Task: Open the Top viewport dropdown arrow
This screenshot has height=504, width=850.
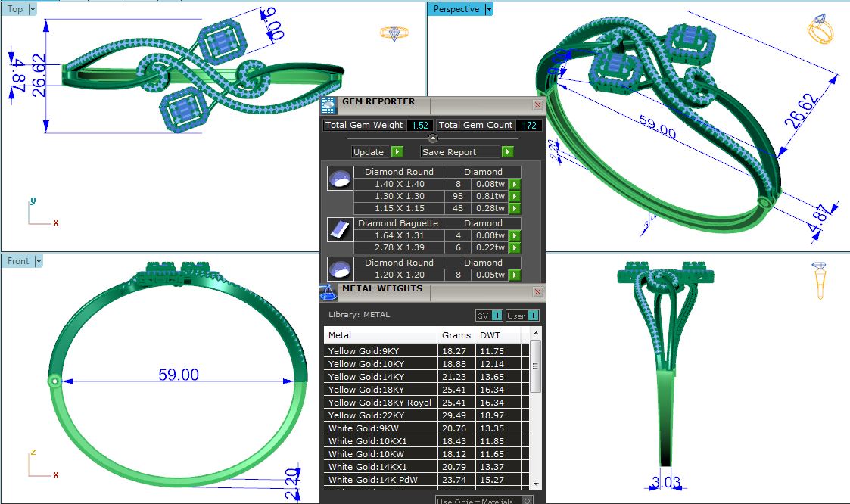Action: 33,10
